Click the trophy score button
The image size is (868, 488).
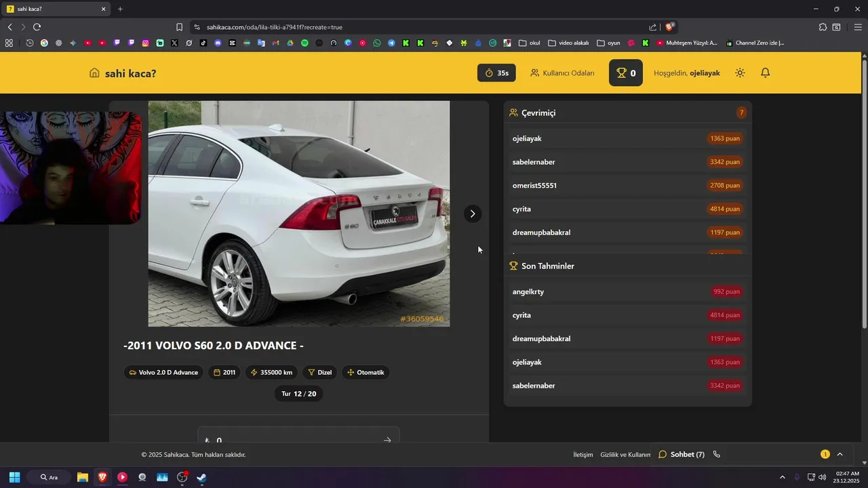[x=625, y=73]
